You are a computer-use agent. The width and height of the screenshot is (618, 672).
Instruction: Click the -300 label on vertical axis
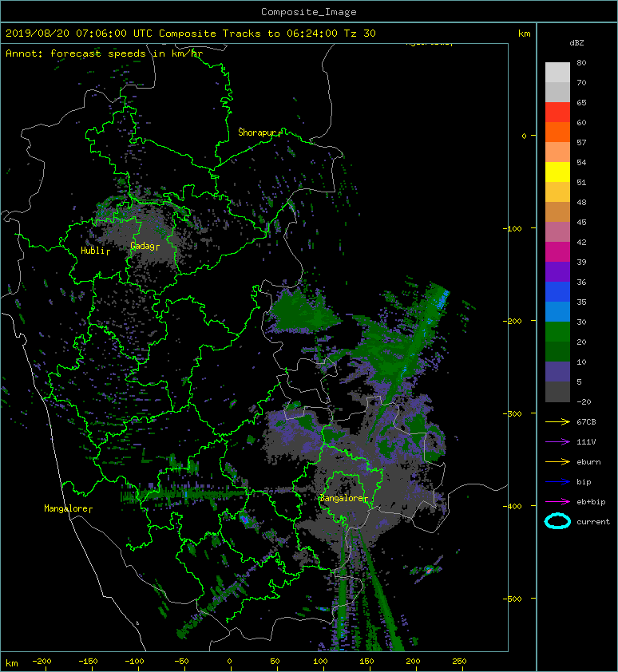(512, 413)
